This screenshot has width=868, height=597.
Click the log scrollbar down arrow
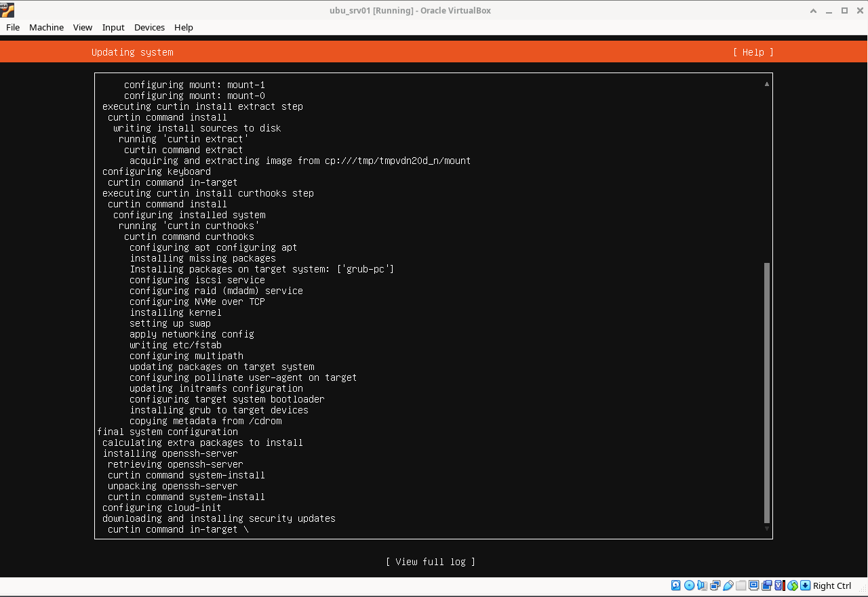click(x=767, y=529)
